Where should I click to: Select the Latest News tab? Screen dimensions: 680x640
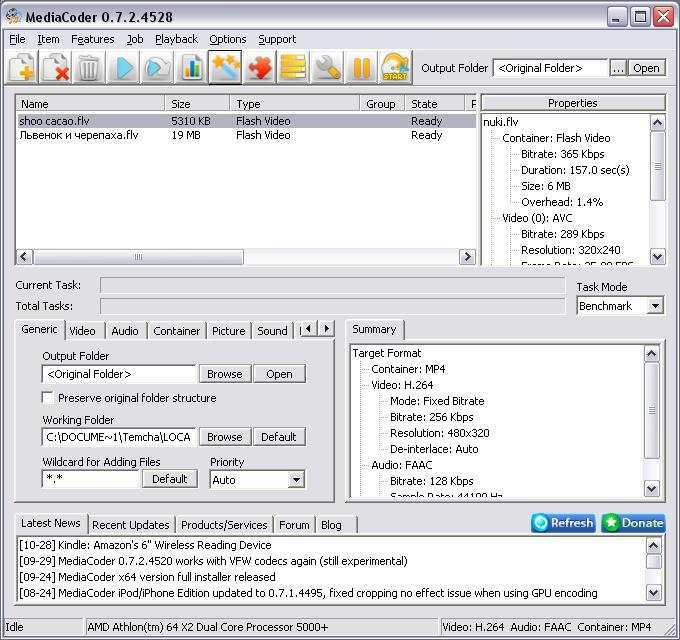pyautogui.click(x=51, y=523)
